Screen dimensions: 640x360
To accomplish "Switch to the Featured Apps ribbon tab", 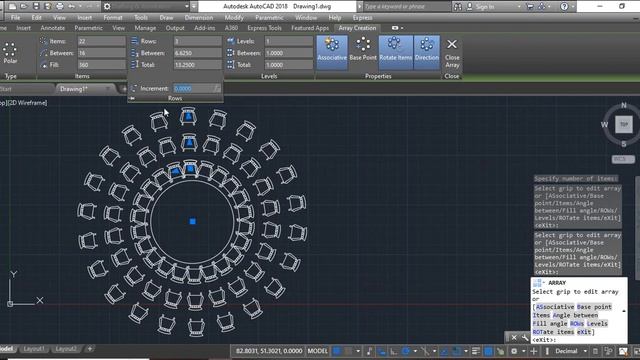I will click(x=310, y=28).
